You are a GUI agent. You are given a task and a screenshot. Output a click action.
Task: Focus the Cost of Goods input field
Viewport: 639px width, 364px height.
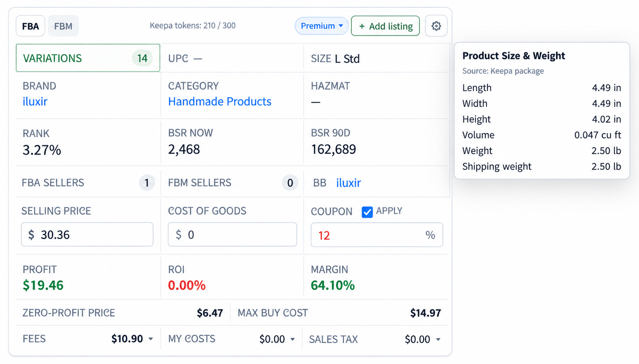coord(232,234)
